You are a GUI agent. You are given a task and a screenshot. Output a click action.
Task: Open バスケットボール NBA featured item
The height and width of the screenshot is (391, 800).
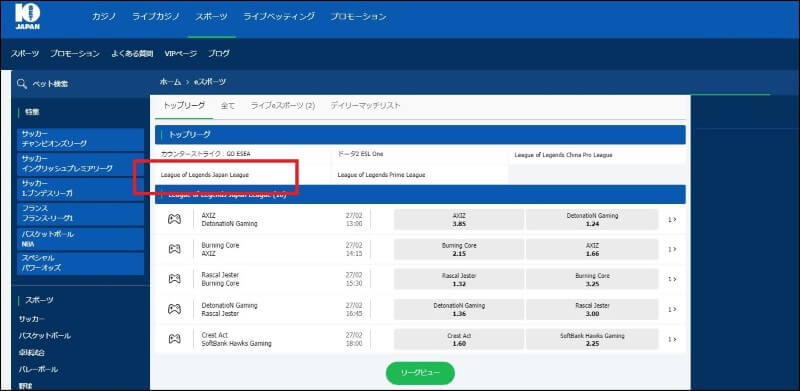coord(81,239)
